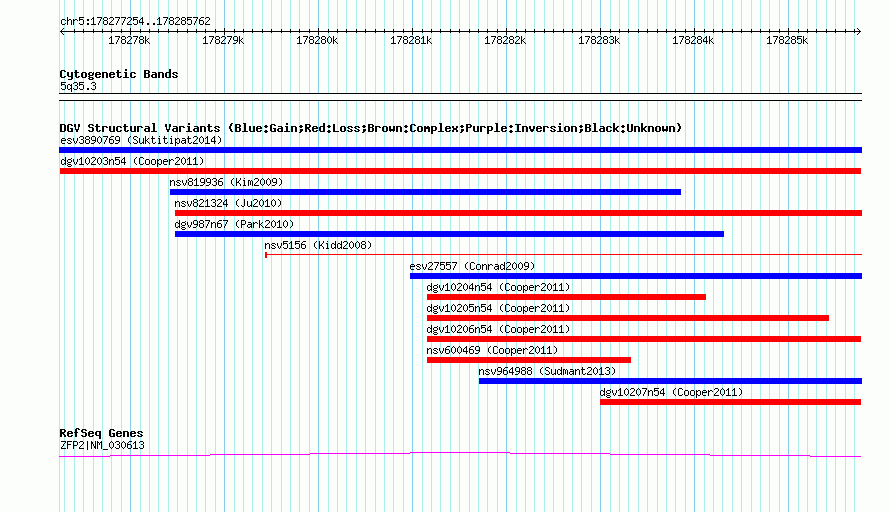Click the dgv987n67 (Park2010) blue bar
The height and width of the screenshot is (512, 890).
click(449, 234)
